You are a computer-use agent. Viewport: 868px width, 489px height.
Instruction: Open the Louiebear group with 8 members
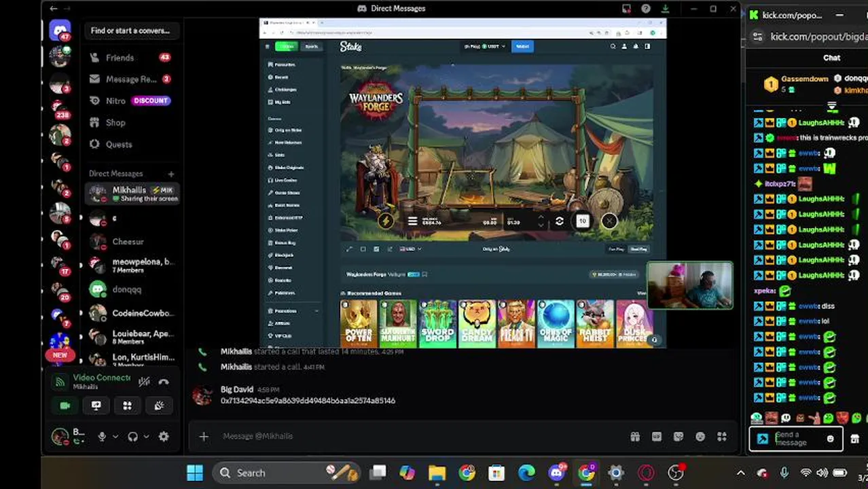click(132, 337)
